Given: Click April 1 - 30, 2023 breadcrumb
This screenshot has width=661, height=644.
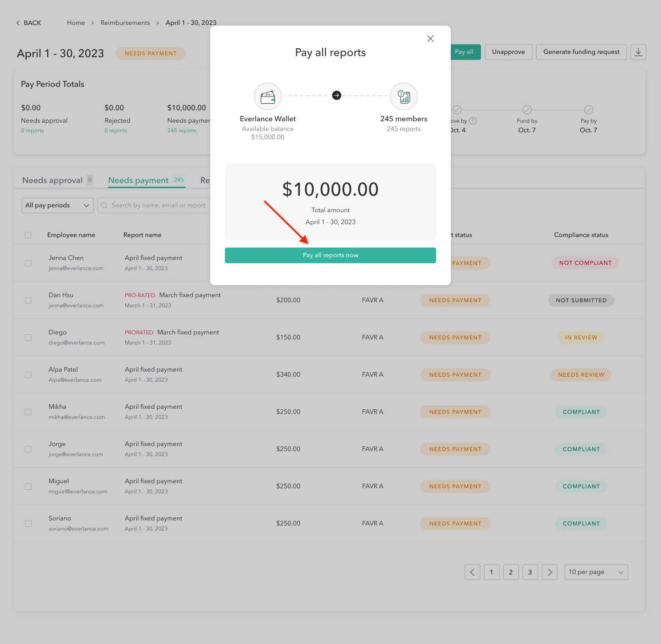Looking at the screenshot, I should pos(191,23).
